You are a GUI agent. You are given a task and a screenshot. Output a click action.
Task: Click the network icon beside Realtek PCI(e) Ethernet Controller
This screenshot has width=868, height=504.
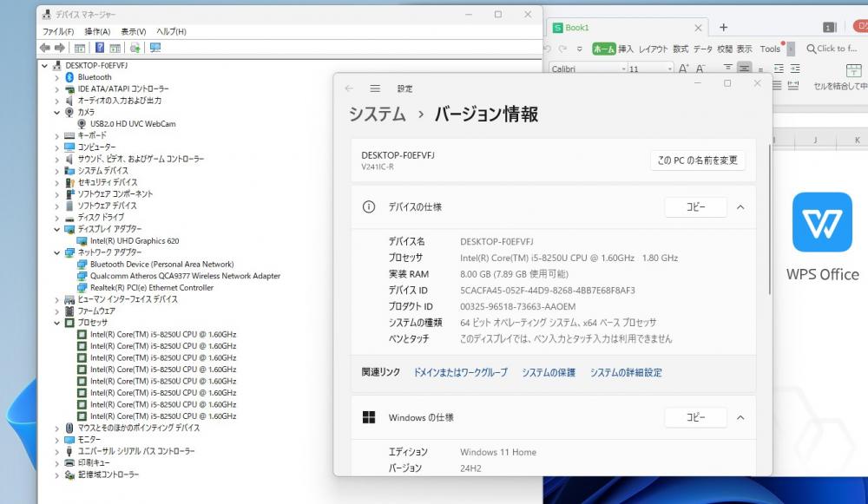(82, 288)
